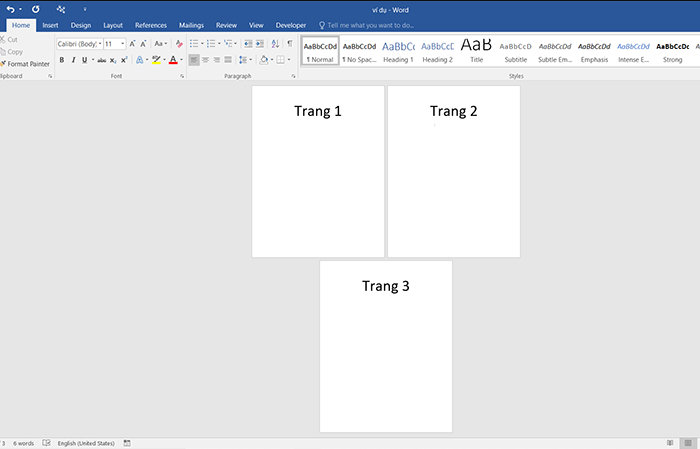Expand font color dropdown arrow

(x=181, y=60)
